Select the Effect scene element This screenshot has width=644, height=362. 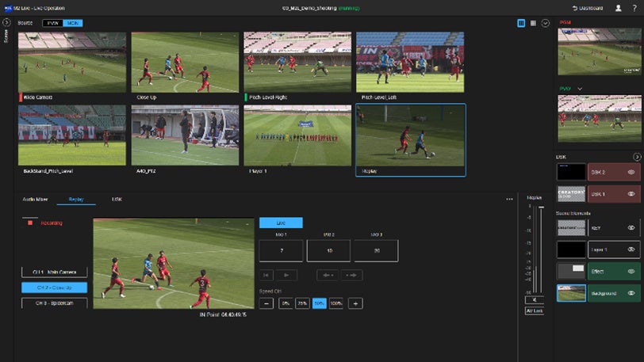pos(614,271)
